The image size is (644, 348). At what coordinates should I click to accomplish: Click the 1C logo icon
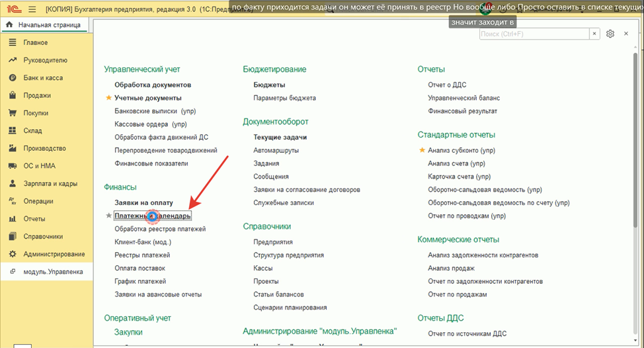click(x=15, y=9)
